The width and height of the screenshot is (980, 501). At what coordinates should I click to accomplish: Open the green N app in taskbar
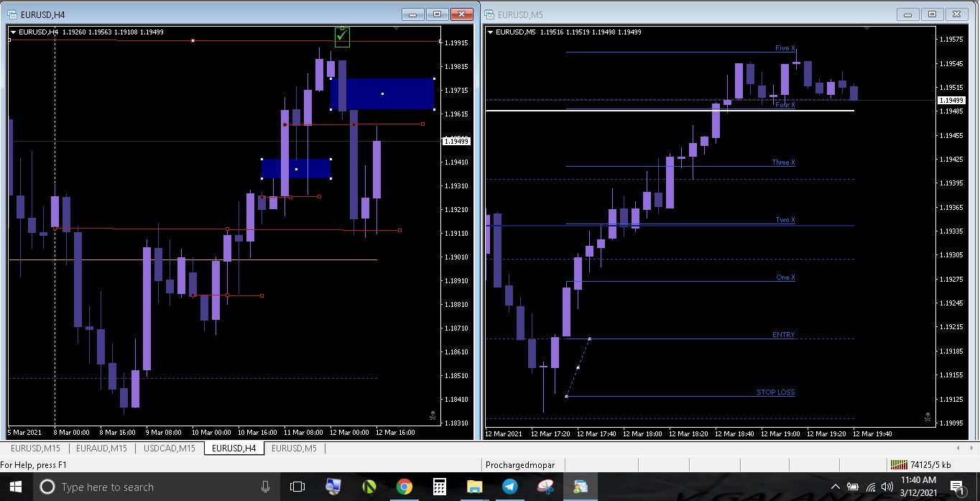tap(369, 487)
